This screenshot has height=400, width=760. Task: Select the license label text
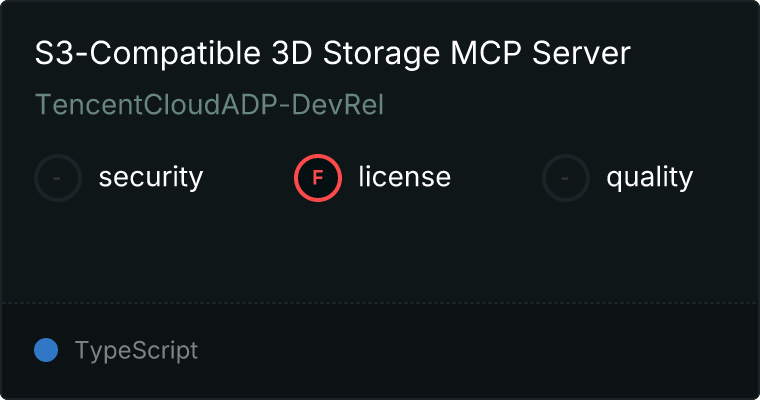(404, 178)
